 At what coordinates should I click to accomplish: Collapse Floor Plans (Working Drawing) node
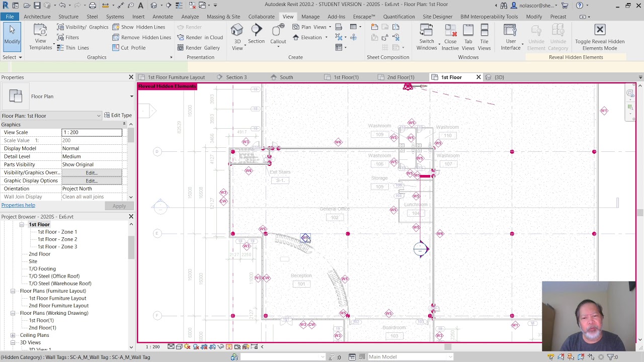13,313
